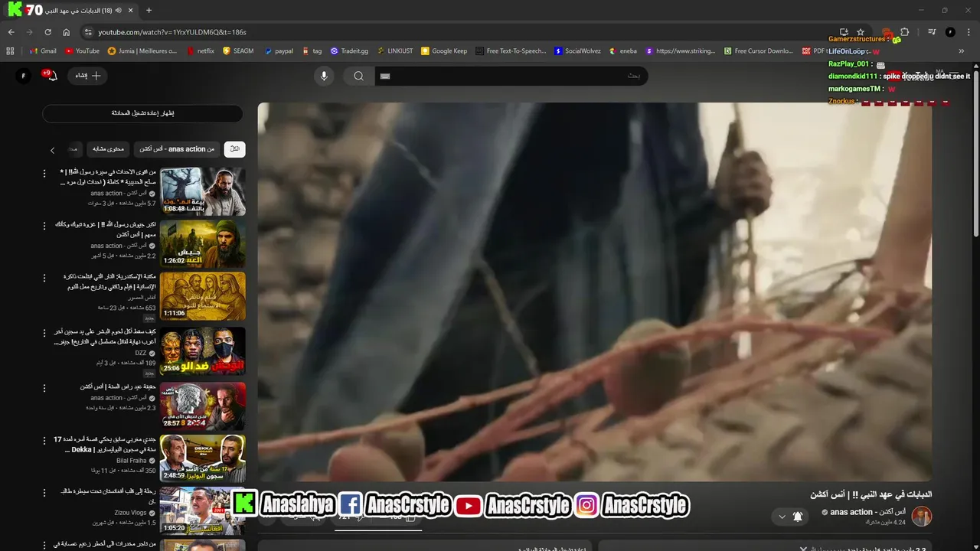The height and width of the screenshot is (551, 980).
Task: Open the 'anas action' channel name link
Action: coord(867,512)
